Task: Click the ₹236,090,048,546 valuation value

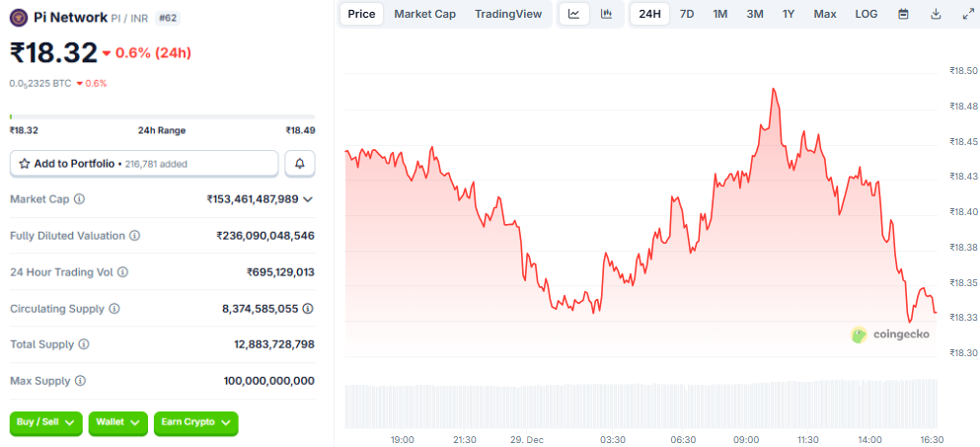Action: [x=265, y=236]
